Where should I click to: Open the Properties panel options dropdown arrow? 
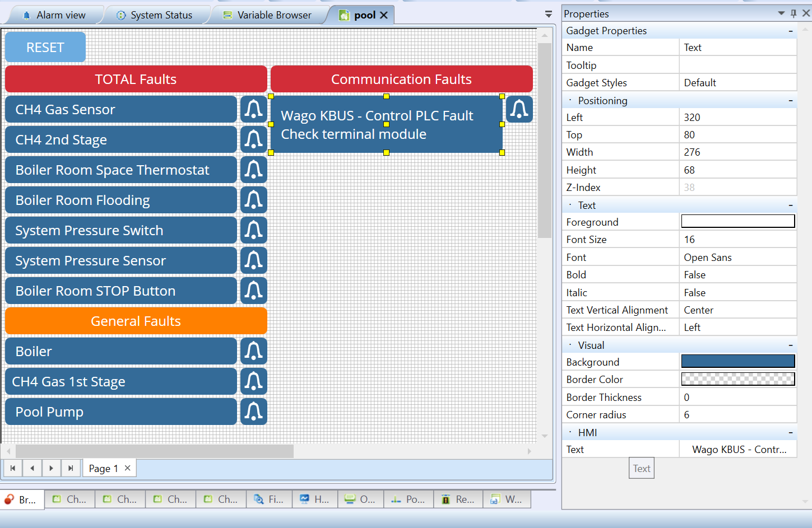[781, 13]
